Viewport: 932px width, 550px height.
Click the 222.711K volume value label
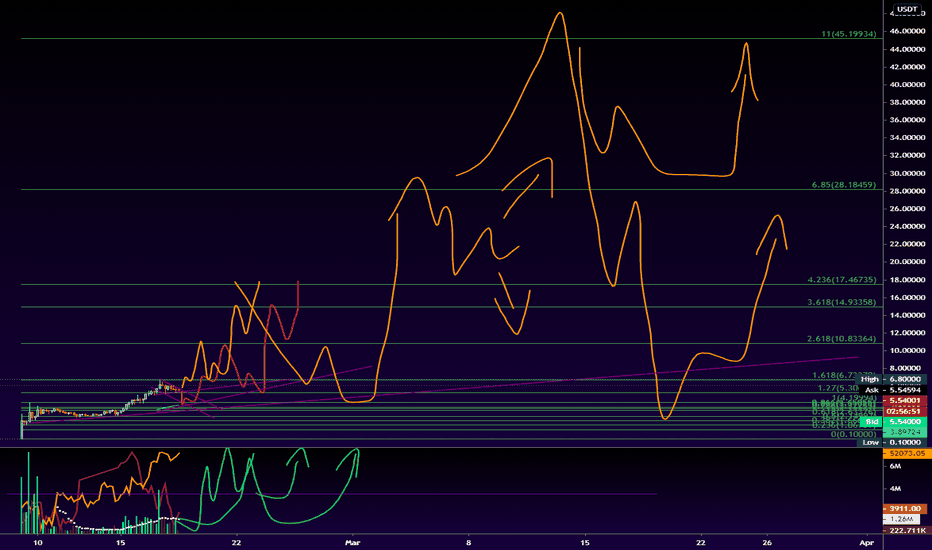[x=907, y=530]
